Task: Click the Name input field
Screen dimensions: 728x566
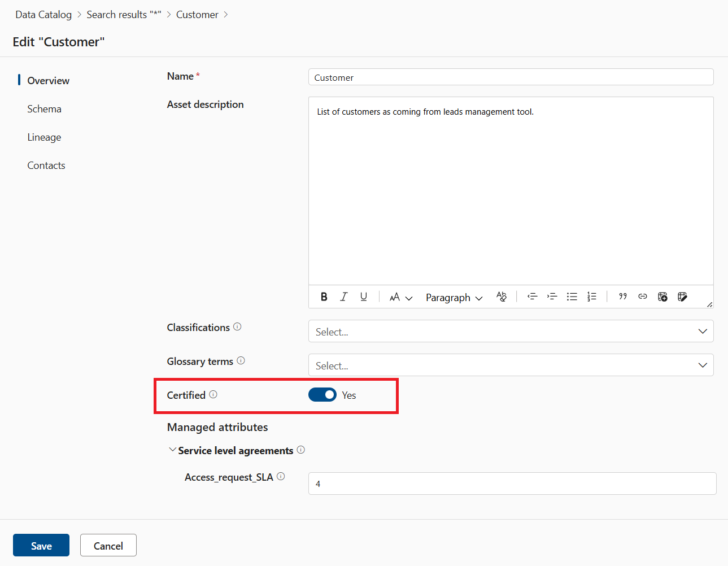Action: click(511, 77)
